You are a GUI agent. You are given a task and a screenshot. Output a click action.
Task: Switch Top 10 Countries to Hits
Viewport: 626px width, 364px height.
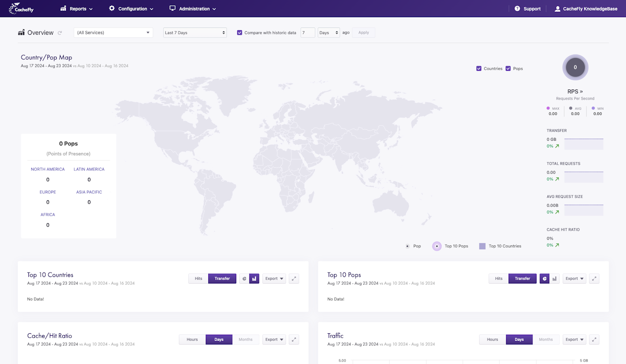[199, 278]
